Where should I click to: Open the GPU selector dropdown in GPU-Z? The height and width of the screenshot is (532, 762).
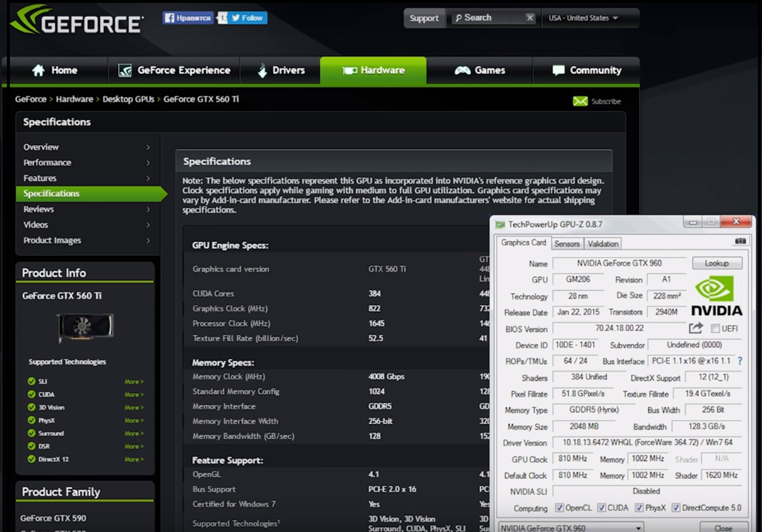571,527
